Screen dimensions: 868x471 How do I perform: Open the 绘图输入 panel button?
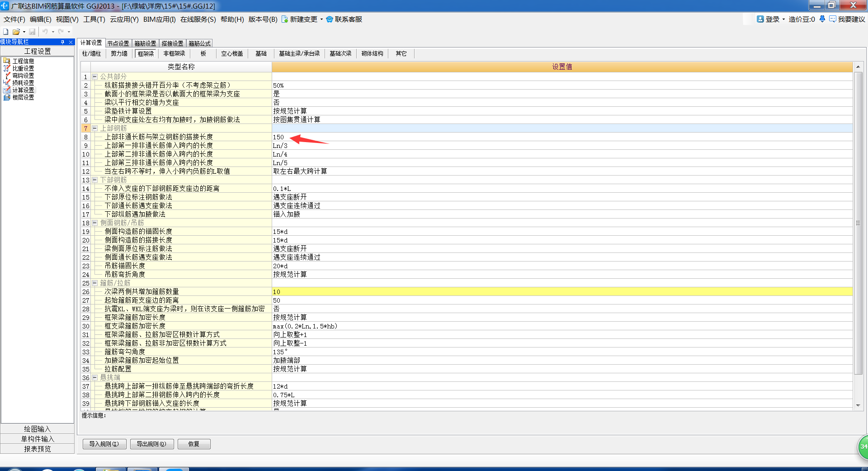tap(38, 429)
